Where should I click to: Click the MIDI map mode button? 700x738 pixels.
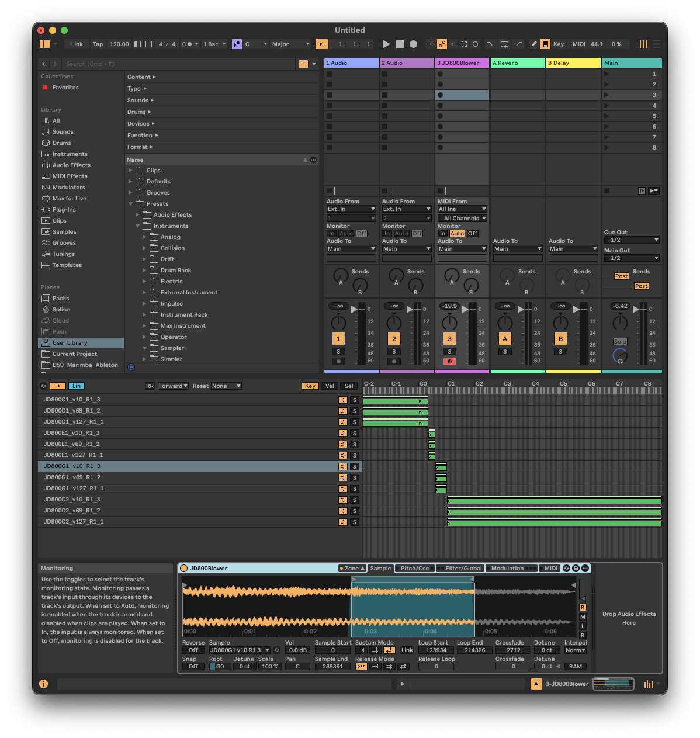click(578, 44)
